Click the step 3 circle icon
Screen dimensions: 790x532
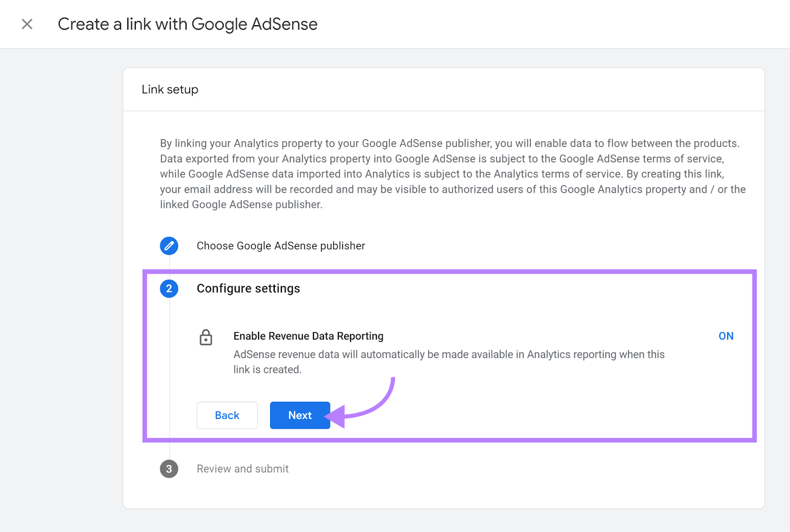[x=169, y=469]
